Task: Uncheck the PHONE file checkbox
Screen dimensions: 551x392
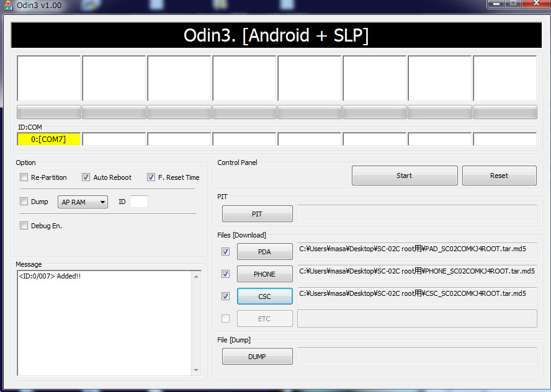Action: click(x=226, y=274)
